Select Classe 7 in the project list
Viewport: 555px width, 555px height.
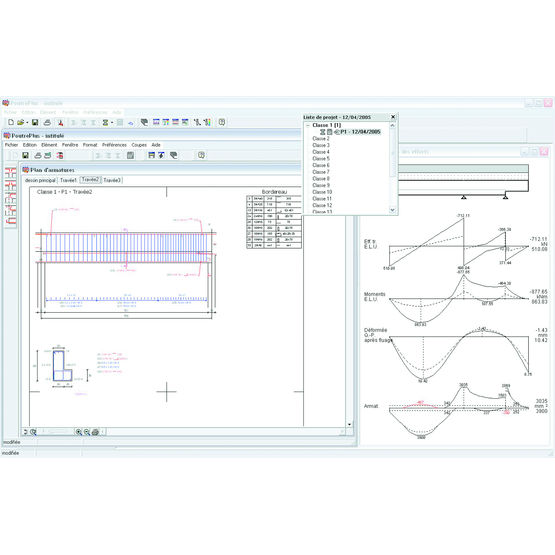click(321, 172)
